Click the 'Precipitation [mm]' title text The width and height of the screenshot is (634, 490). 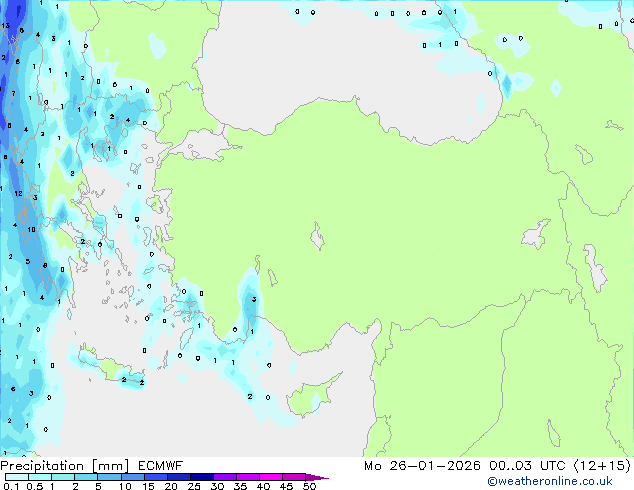pos(65,466)
